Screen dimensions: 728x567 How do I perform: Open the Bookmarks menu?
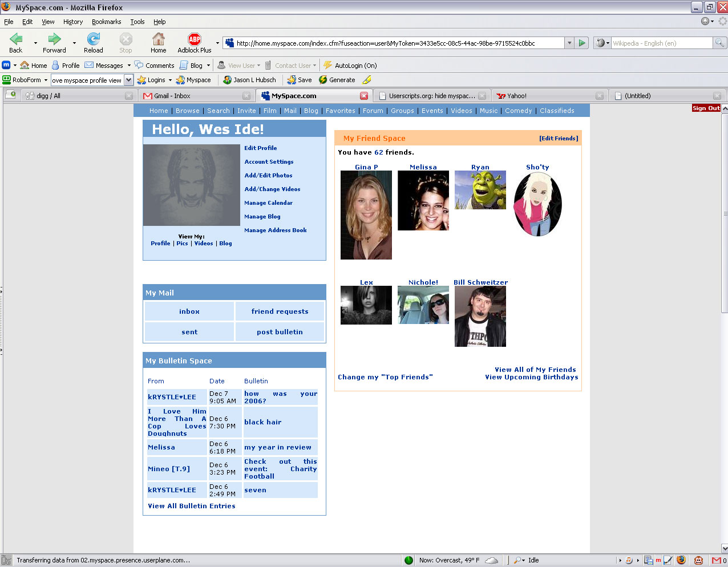pos(106,22)
